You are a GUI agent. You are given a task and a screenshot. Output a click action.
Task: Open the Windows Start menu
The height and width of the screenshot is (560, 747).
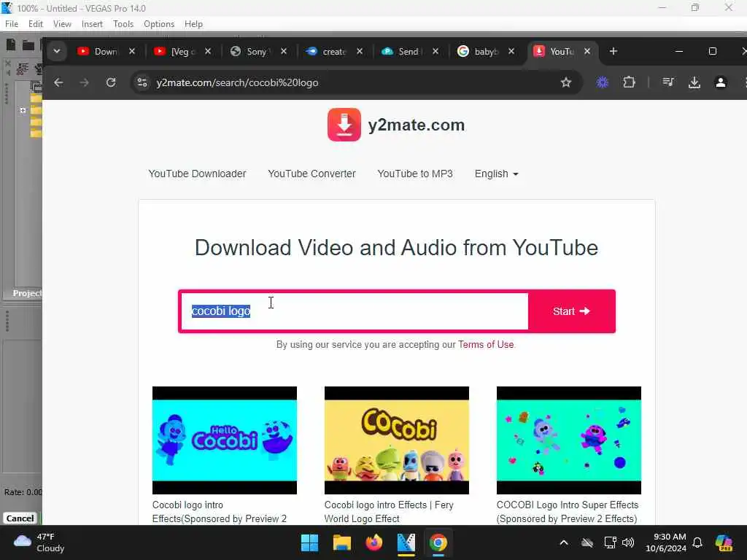(x=309, y=542)
